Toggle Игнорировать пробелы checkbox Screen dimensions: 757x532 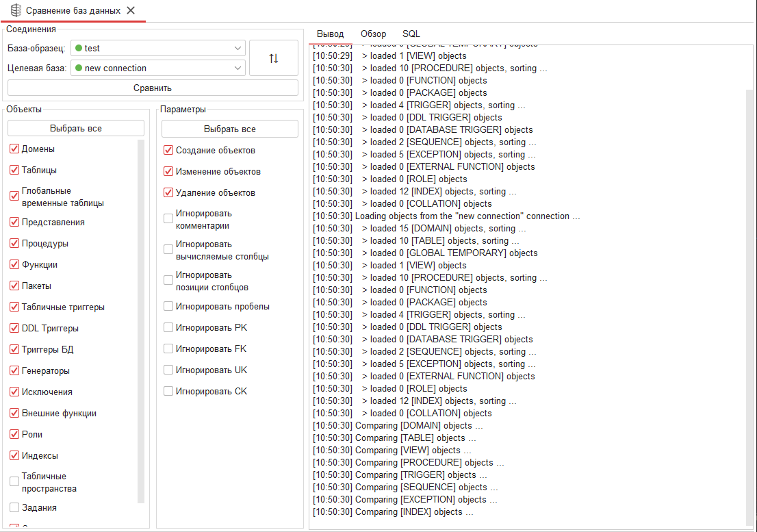pyautogui.click(x=168, y=307)
